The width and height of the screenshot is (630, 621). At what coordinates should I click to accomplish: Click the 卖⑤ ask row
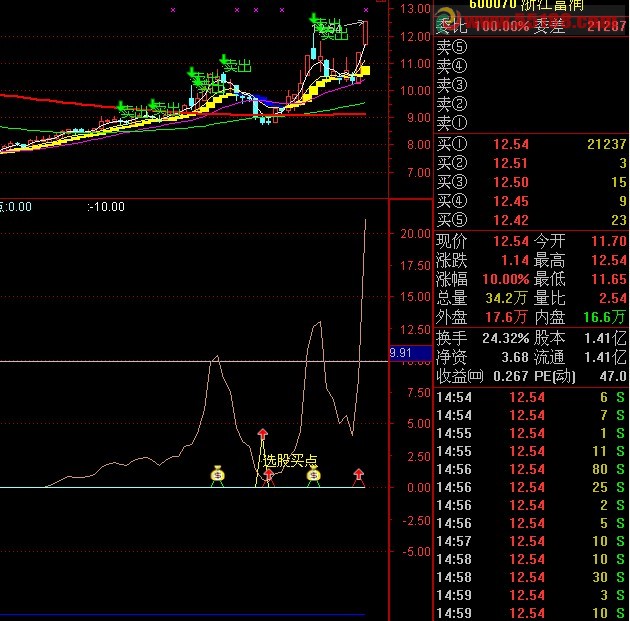[x=531, y=46]
